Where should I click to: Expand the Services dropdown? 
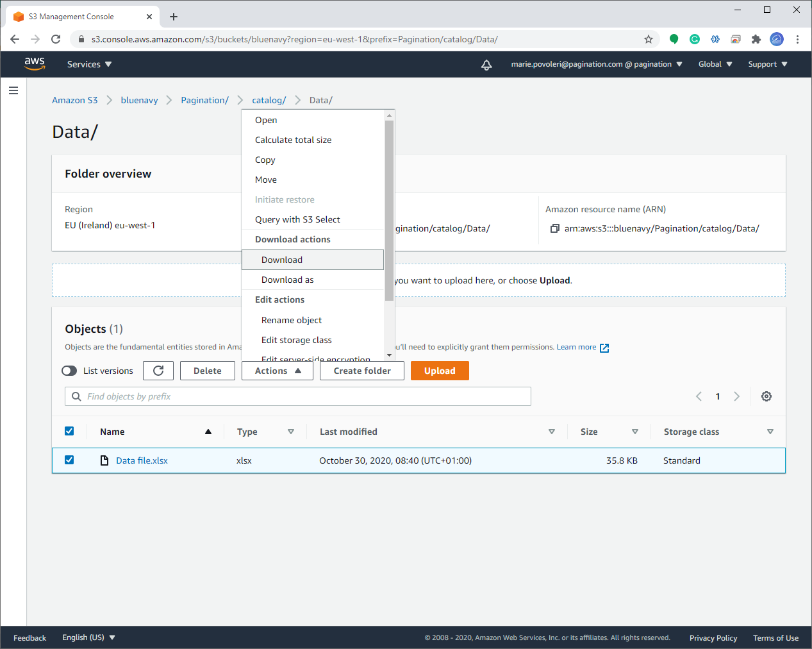(89, 64)
